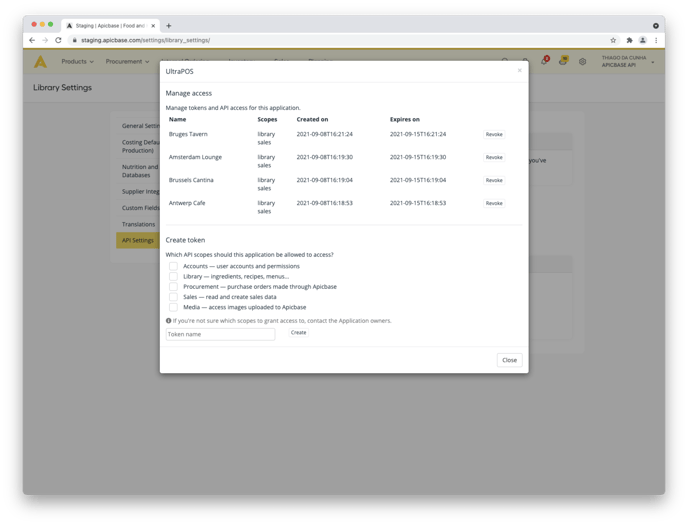Click the Close button in dialog
688x525 pixels.
tap(509, 360)
